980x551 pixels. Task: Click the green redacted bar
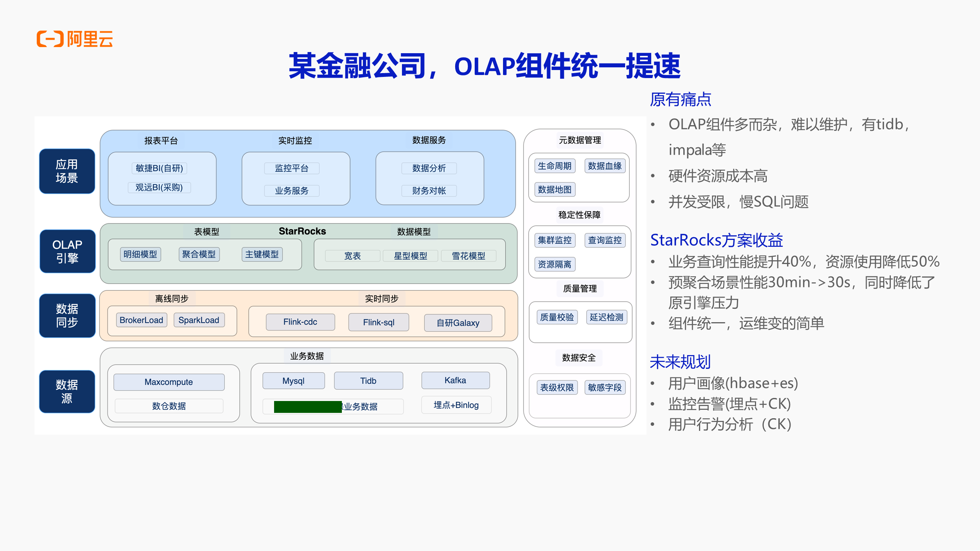(x=307, y=406)
